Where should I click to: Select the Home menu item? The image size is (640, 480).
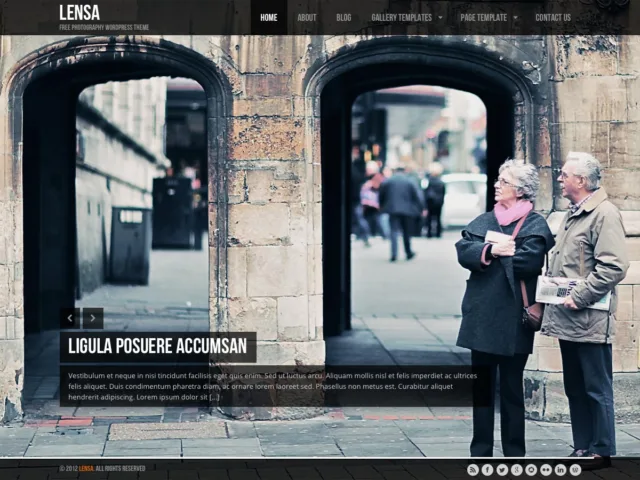[269, 18]
